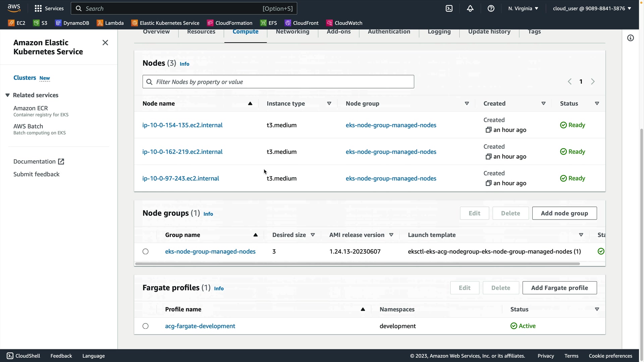Switch to the Networking tab
This screenshot has width=644, height=362.
(292, 32)
